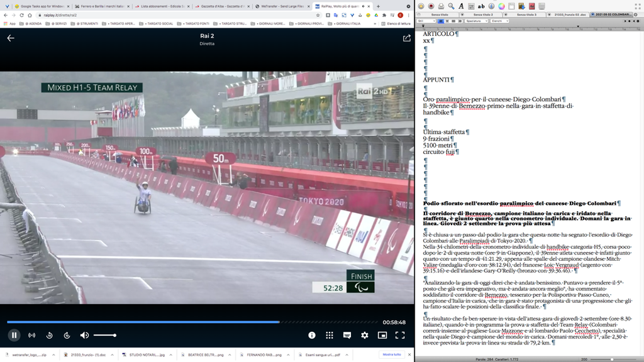Enter fullscreen mode in the video player
644x362 pixels.
coord(399,336)
